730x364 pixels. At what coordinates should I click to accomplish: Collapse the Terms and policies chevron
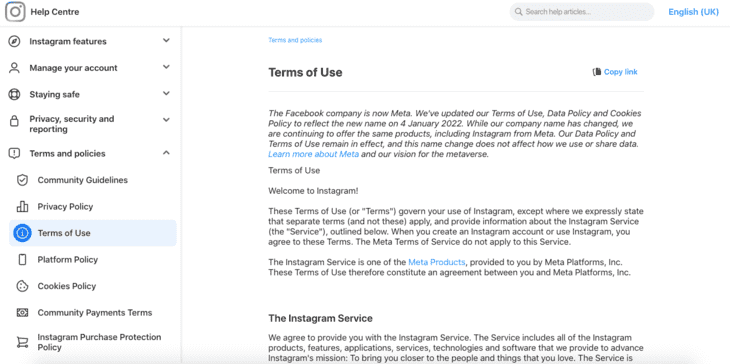pos(166,153)
